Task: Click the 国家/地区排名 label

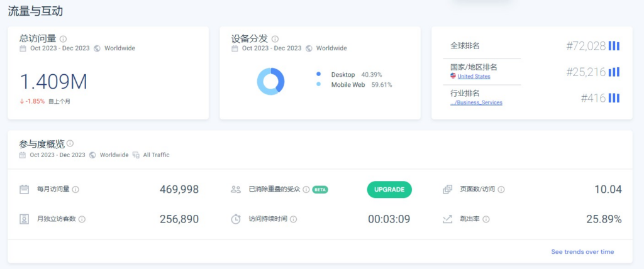Action: pos(474,67)
